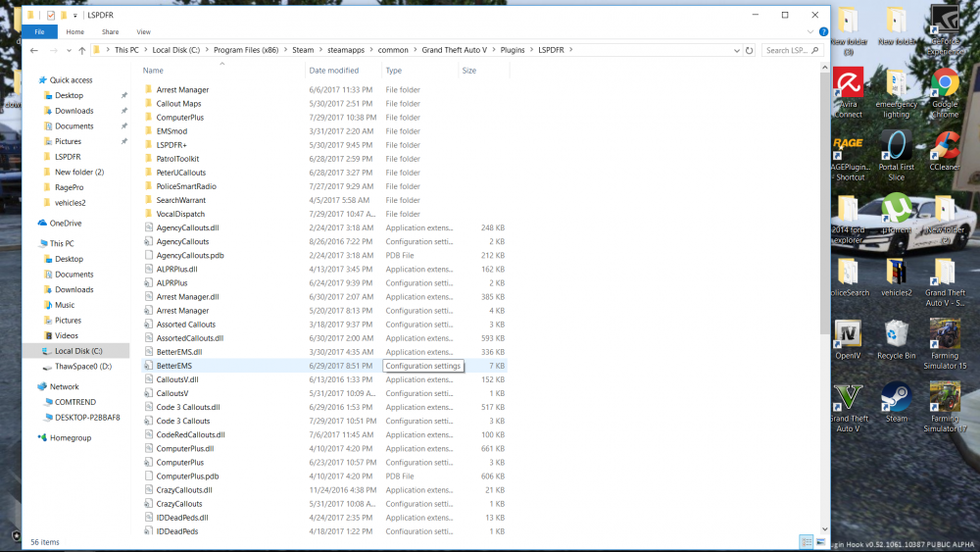Click the Search LSPDFR input box

tap(792, 50)
